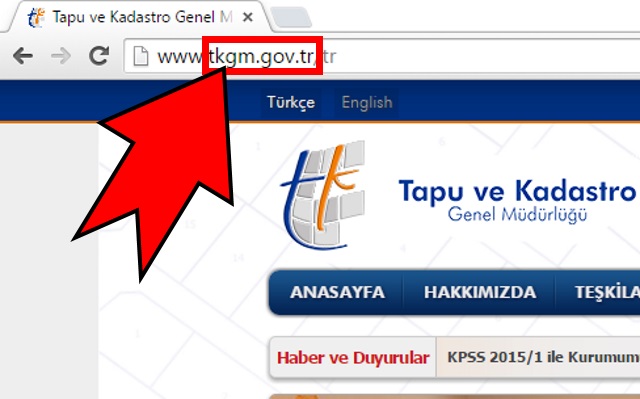Open the ANASAYFA menu item
This screenshot has width=640, height=399.
point(337,292)
